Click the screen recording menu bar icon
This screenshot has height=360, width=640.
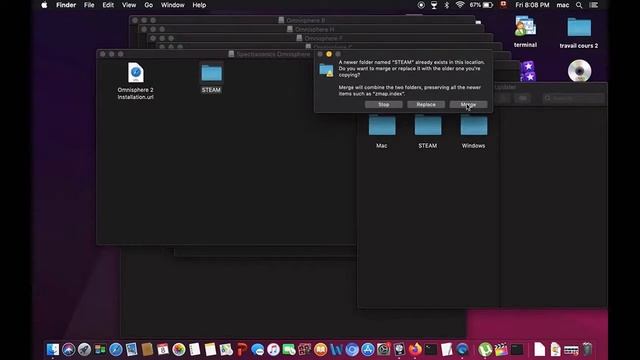(421, 5)
